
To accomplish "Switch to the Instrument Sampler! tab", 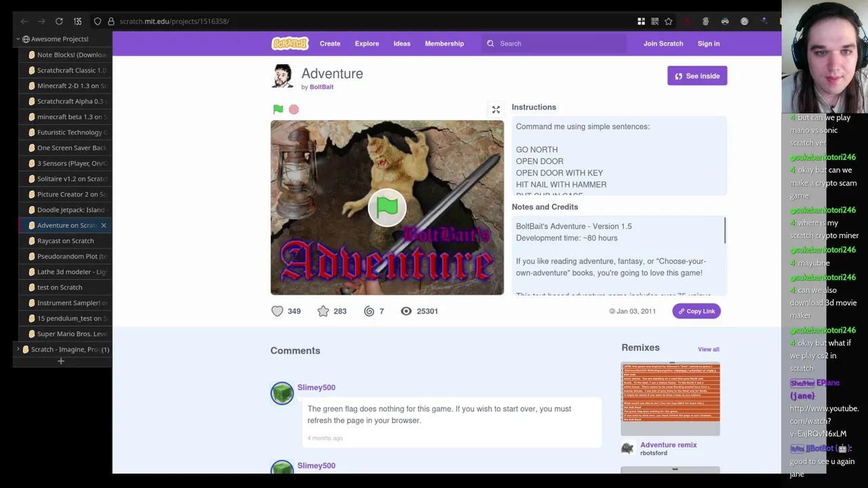I will click(x=66, y=303).
